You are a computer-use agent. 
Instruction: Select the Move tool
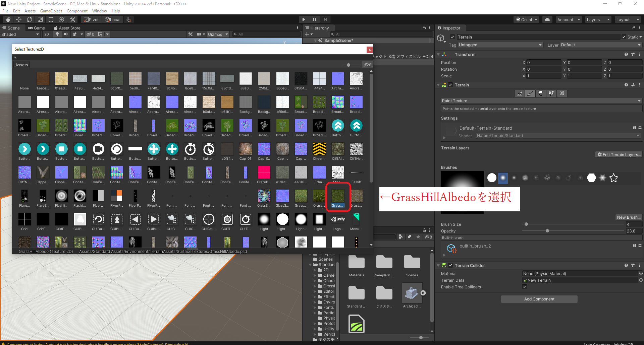pos(19,19)
